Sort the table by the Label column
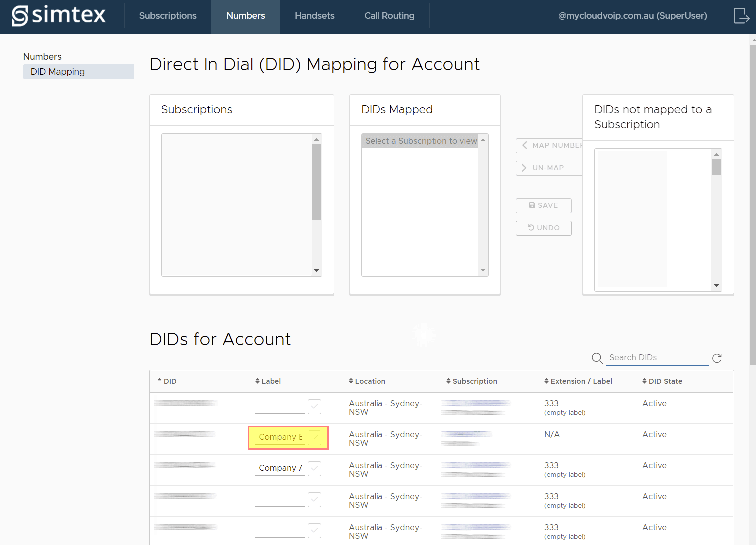The height and width of the screenshot is (545, 756). point(268,381)
